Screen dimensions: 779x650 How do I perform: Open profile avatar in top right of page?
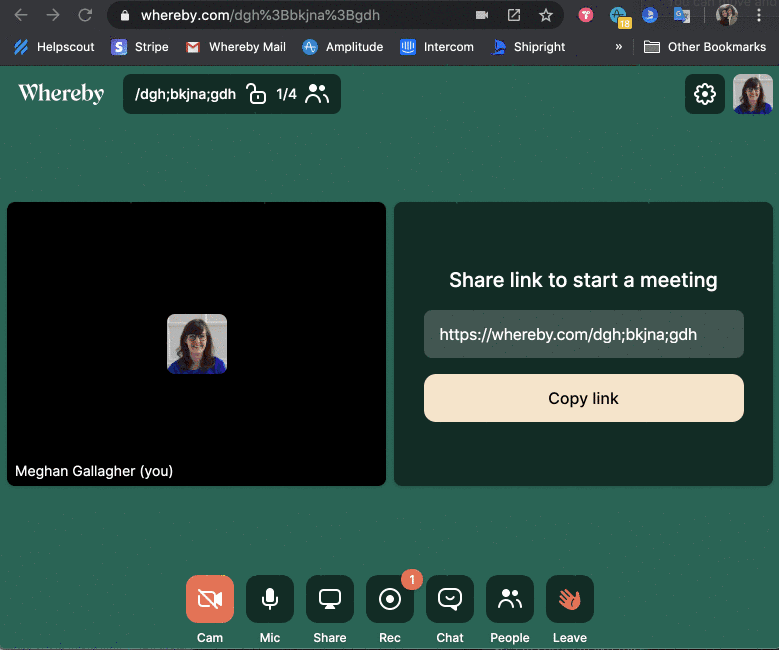pyautogui.click(x=753, y=94)
